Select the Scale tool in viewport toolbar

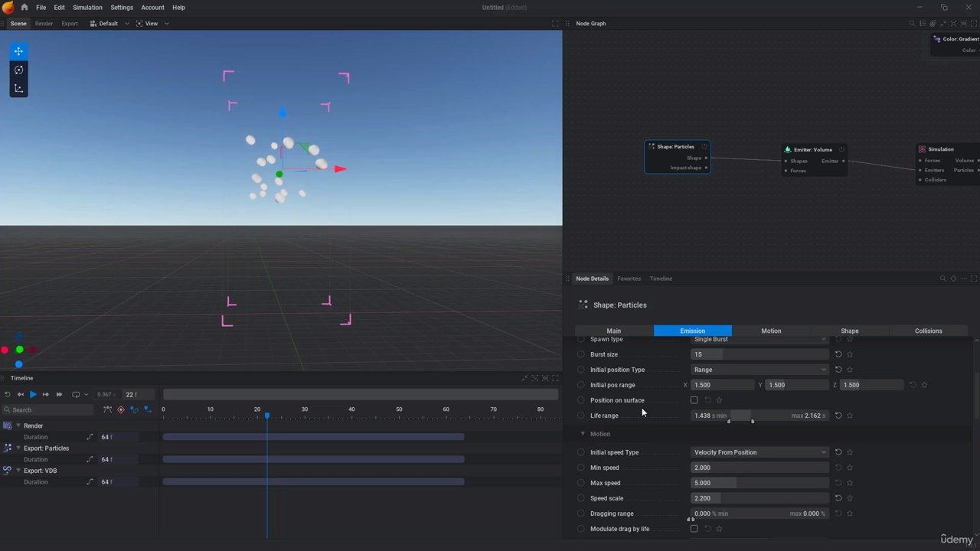[x=18, y=89]
